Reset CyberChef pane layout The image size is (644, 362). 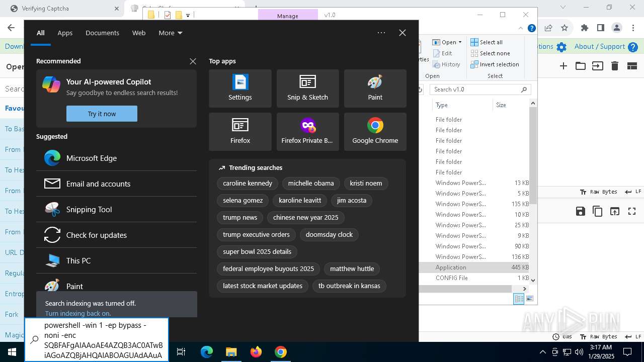[x=632, y=66]
